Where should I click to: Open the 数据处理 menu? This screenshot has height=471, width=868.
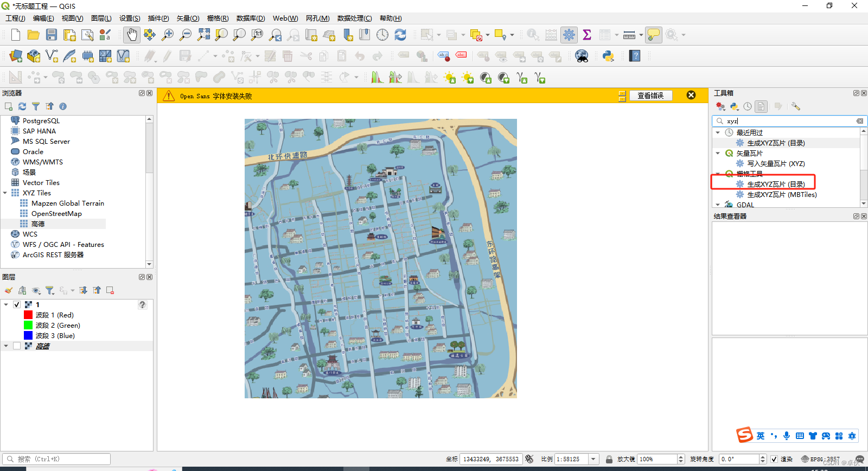coord(354,18)
